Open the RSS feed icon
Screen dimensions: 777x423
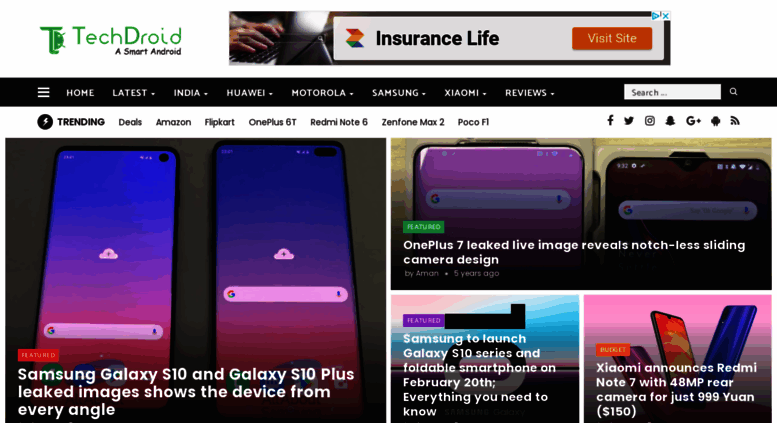pyautogui.click(x=735, y=121)
